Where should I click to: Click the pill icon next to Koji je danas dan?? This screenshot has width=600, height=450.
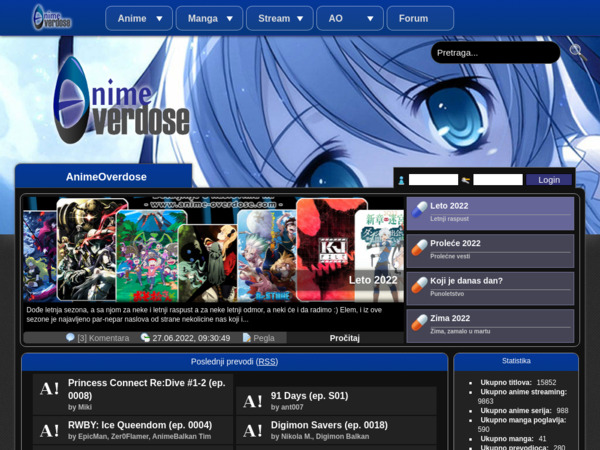pyautogui.click(x=419, y=285)
